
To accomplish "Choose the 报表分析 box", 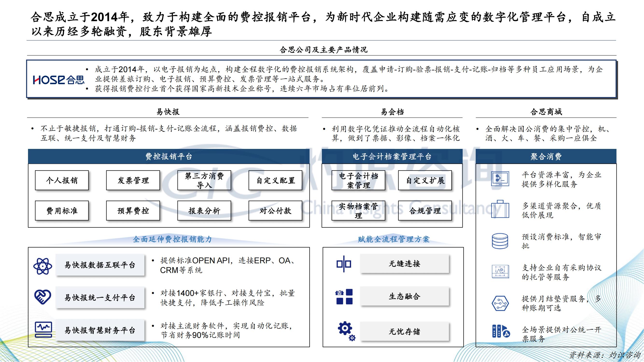I will click(x=204, y=211).
